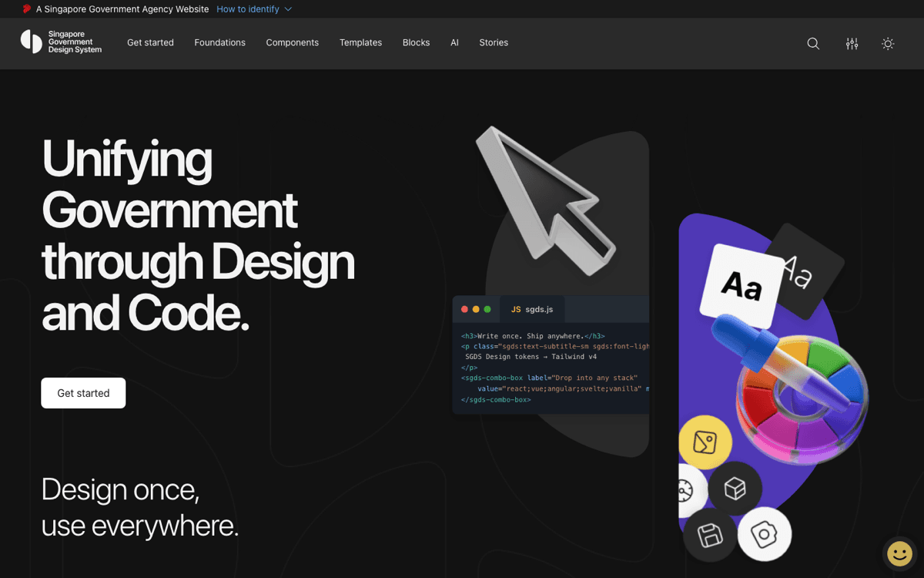This screenshot has width=924, height=578.
Task: Click the "Design once, use everywhere." heading
Action: point(140,507)
